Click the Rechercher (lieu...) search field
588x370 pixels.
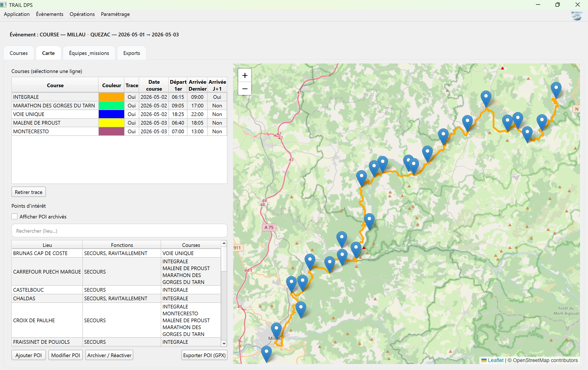click(119, 231)
